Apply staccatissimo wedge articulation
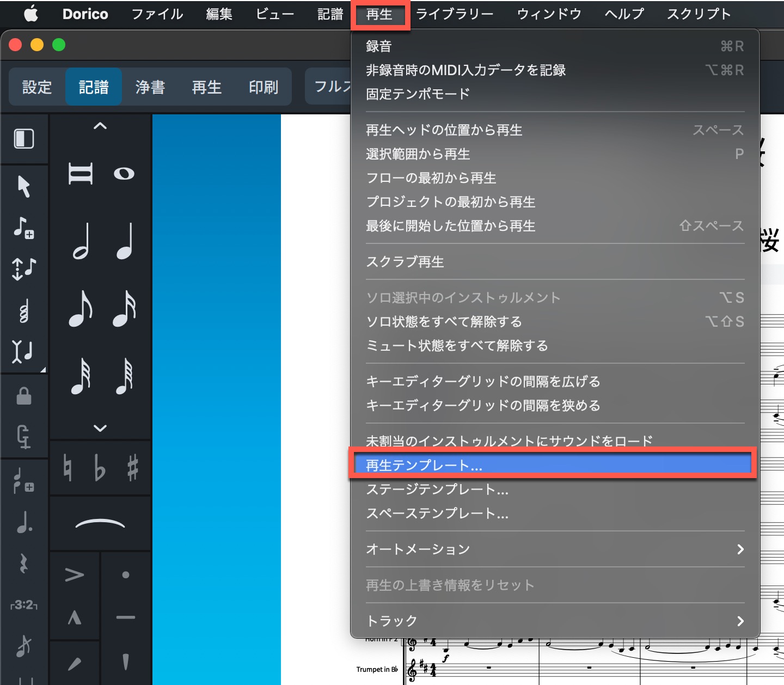This screenshot has height=685, width=784. tap(126, 662)
